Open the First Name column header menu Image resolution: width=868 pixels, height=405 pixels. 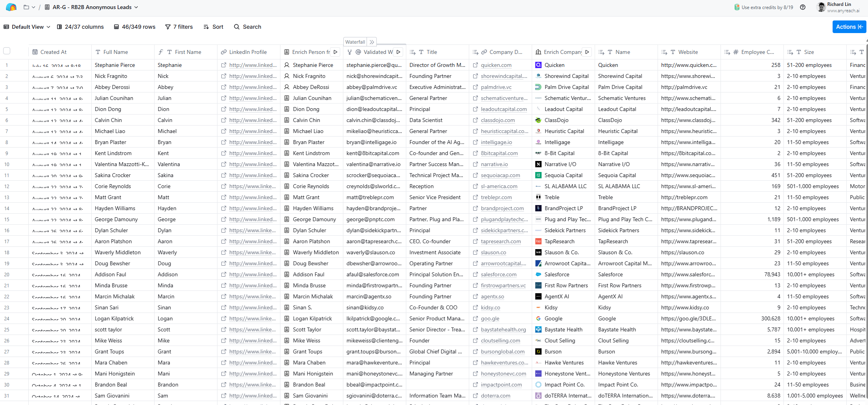[186, 52]
